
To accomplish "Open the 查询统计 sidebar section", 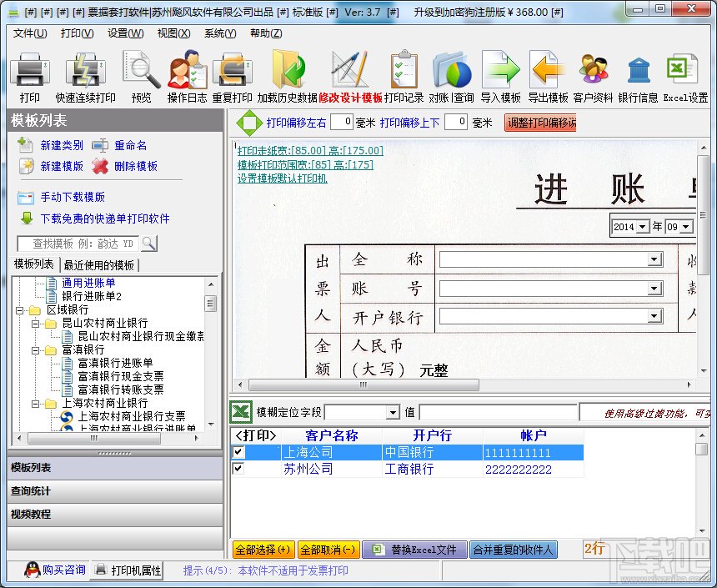I will [x=115, y=491].
